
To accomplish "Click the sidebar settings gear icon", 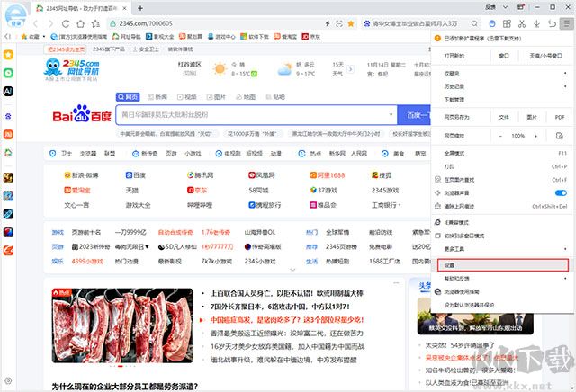I will click(8, 382).
